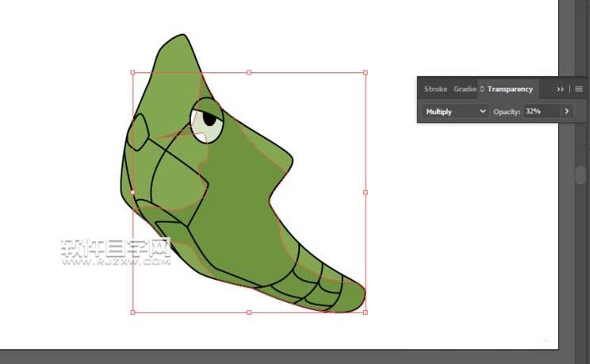This screenshot has width=590, height=364.
Task: Click the Opacity label
Action: tap(507, 112)
